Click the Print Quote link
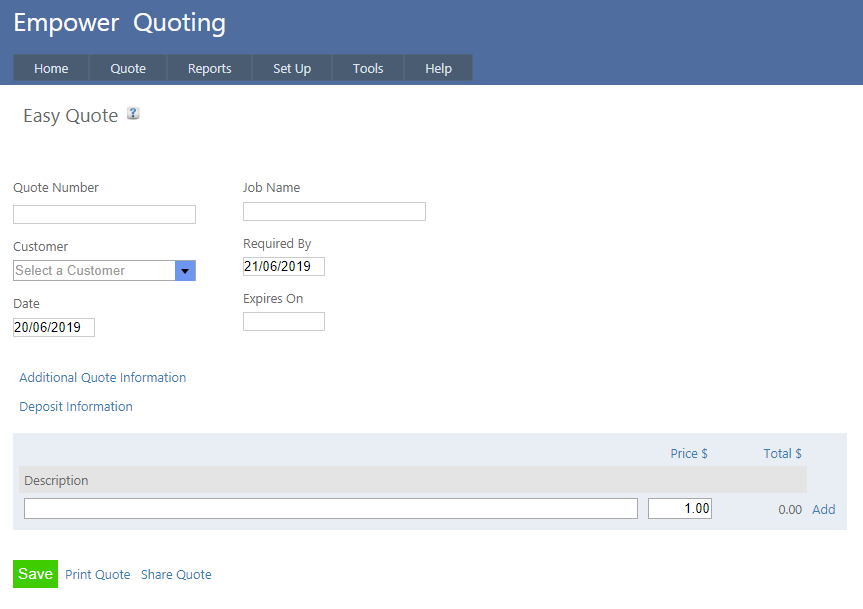Image resolution: width=863 pixels, height=609 pixels. [98, 575]
